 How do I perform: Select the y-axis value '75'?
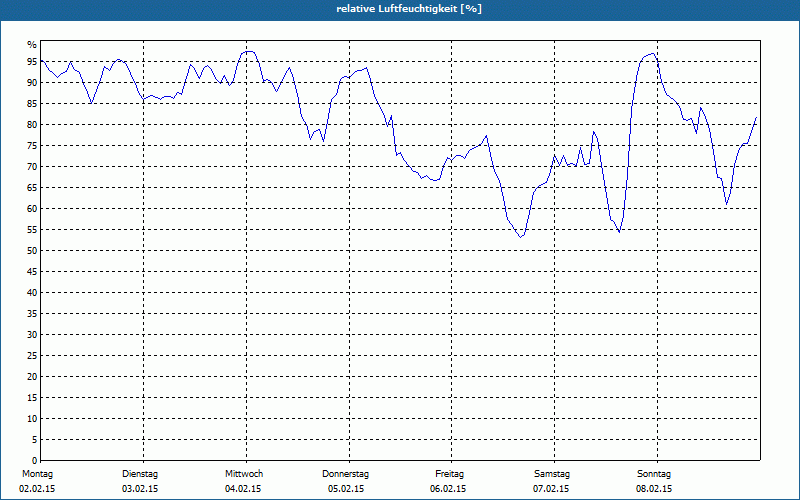32,145
